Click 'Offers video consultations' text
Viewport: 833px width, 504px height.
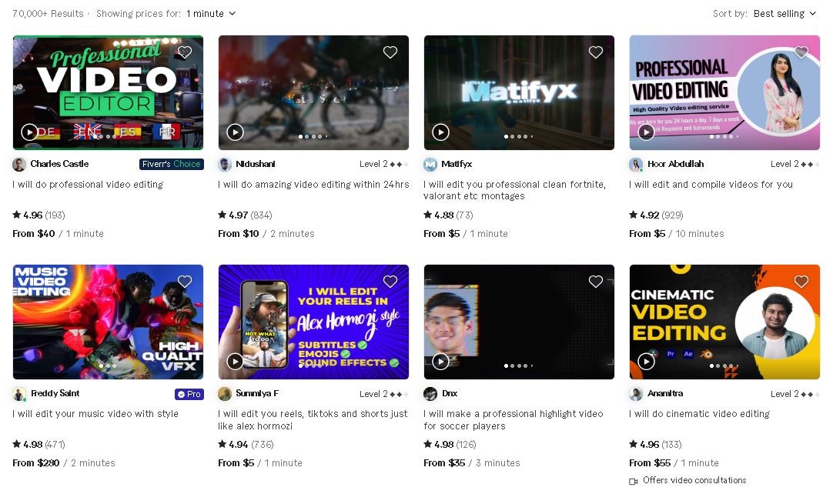(694, 480)
